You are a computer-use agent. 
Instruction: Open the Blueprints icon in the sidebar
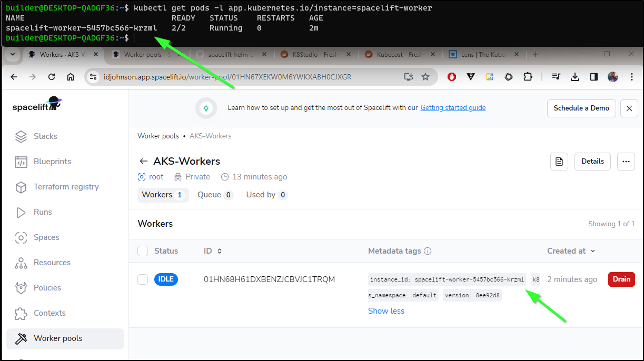click(21, 162)
